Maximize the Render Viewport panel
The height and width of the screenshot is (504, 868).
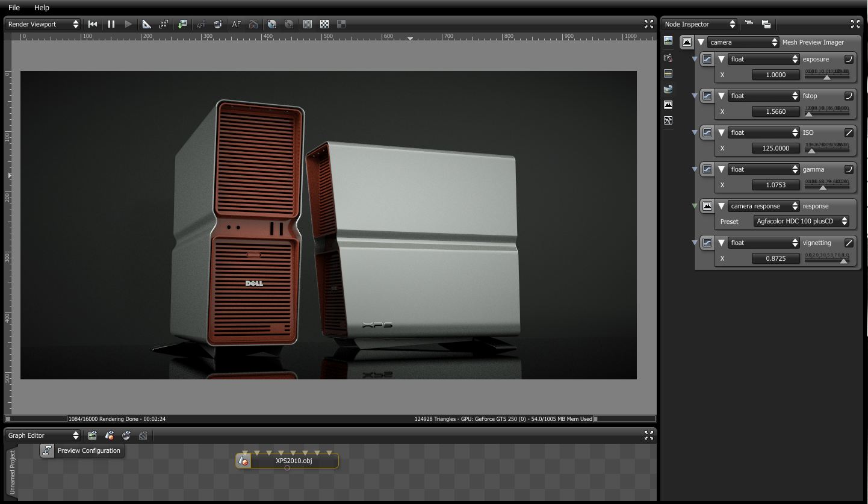tap(649, 24)
